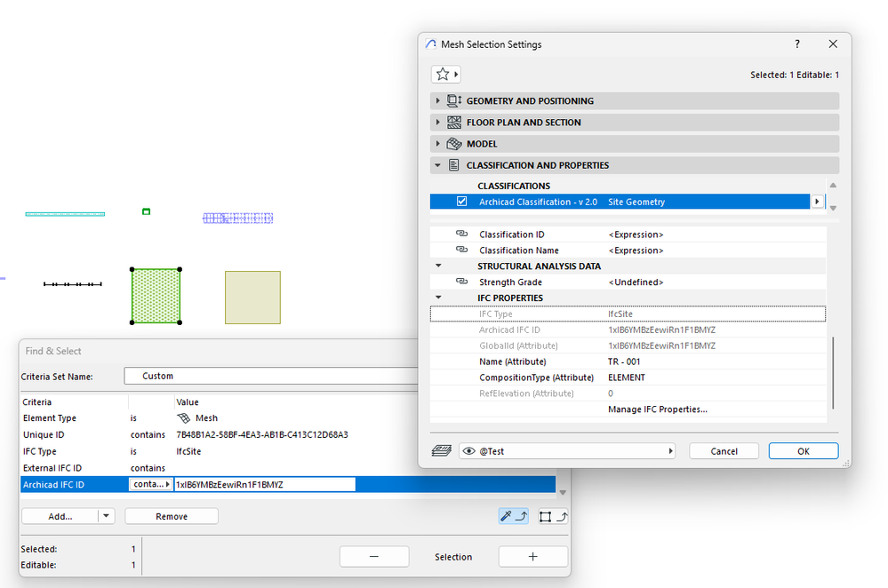Click the Mesh icon in Element Type row

(x=183, y=417)
